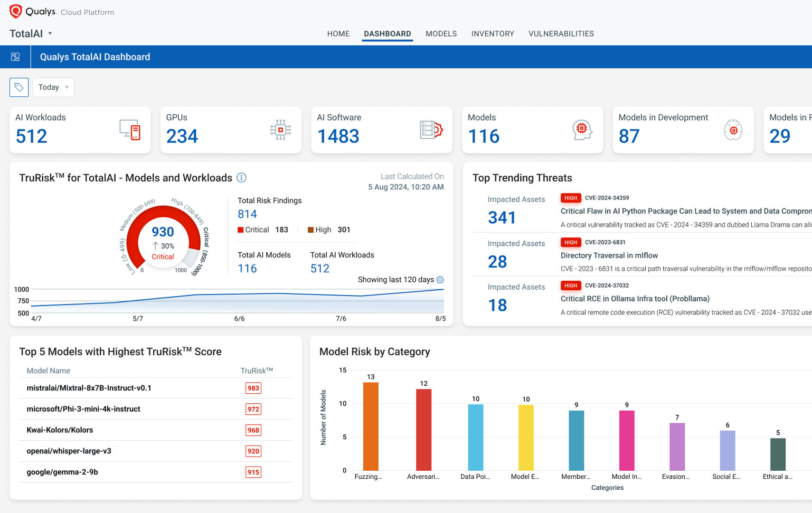Switch to the Models tab

point(441,34)
